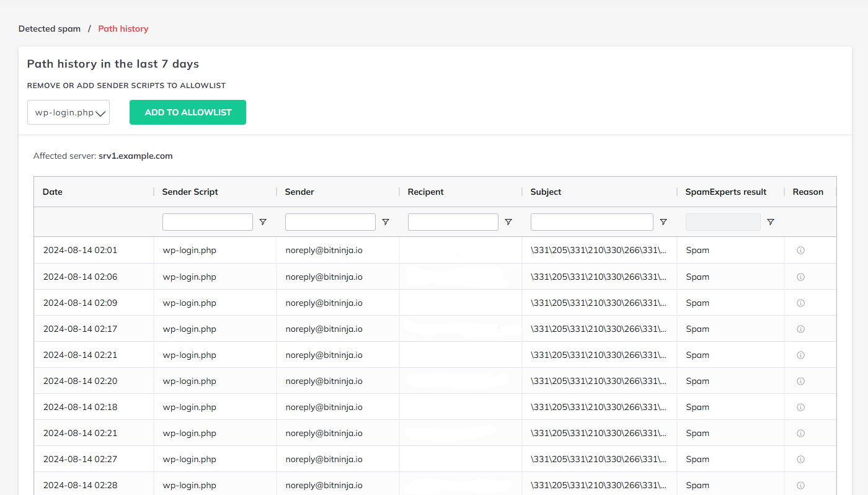Sort by the Date column header
This screenshot has height=495, width=868.
53,192
